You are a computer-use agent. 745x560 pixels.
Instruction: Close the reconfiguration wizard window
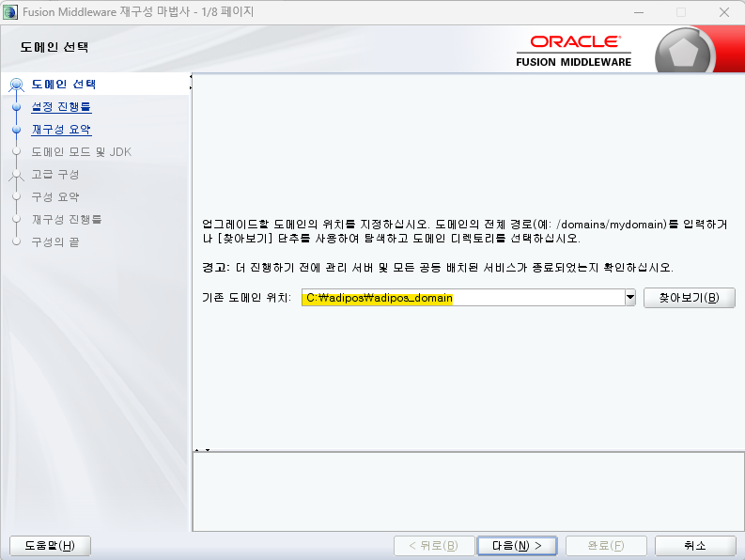[724, 12]
